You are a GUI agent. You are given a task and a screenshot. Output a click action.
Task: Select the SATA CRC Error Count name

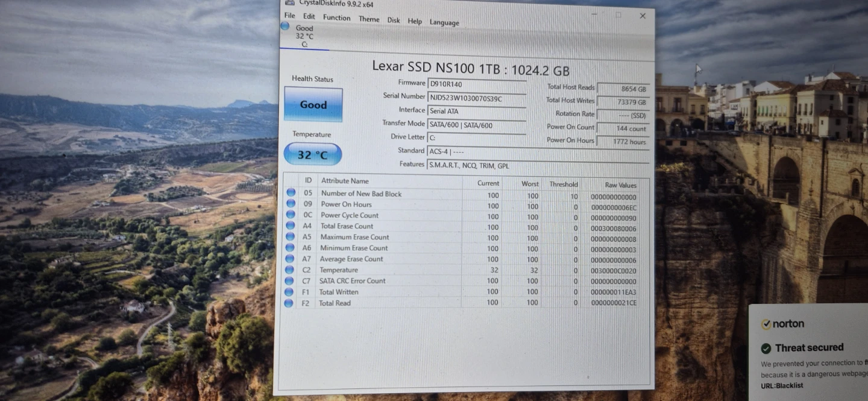(x=353, y=280)
